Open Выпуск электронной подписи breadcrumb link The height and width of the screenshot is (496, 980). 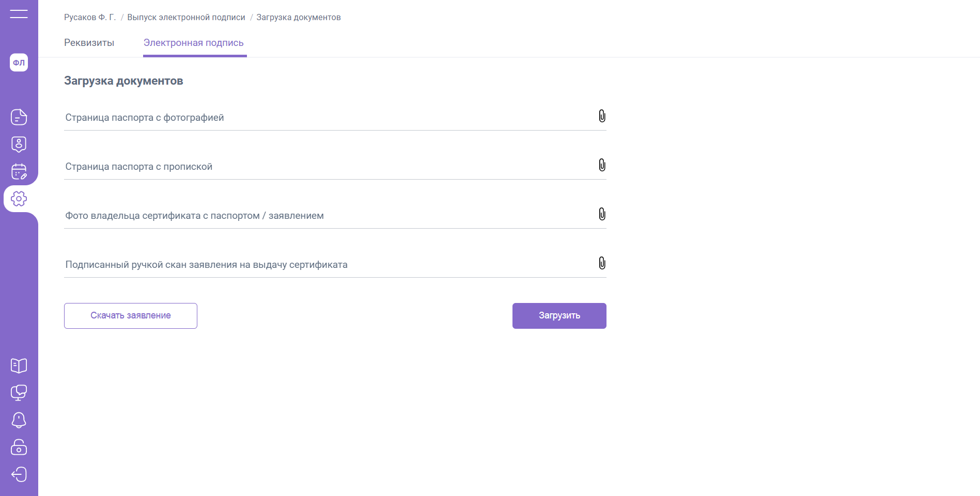186,18
